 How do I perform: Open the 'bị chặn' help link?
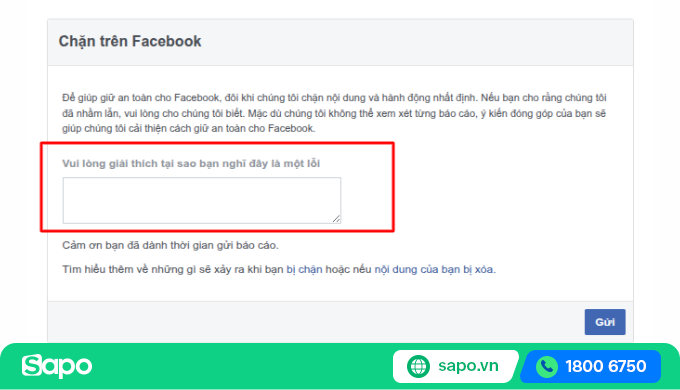304,269
